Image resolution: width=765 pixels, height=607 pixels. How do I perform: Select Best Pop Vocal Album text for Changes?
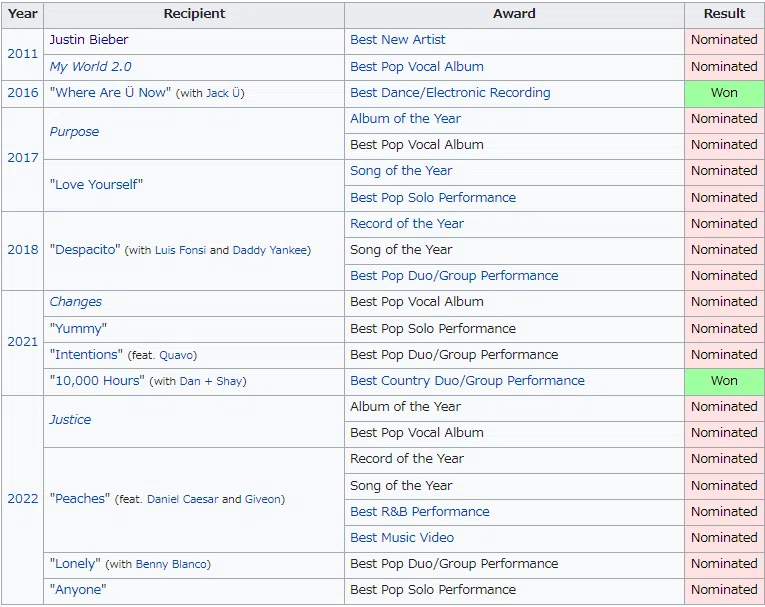click(x=417, y=302)
